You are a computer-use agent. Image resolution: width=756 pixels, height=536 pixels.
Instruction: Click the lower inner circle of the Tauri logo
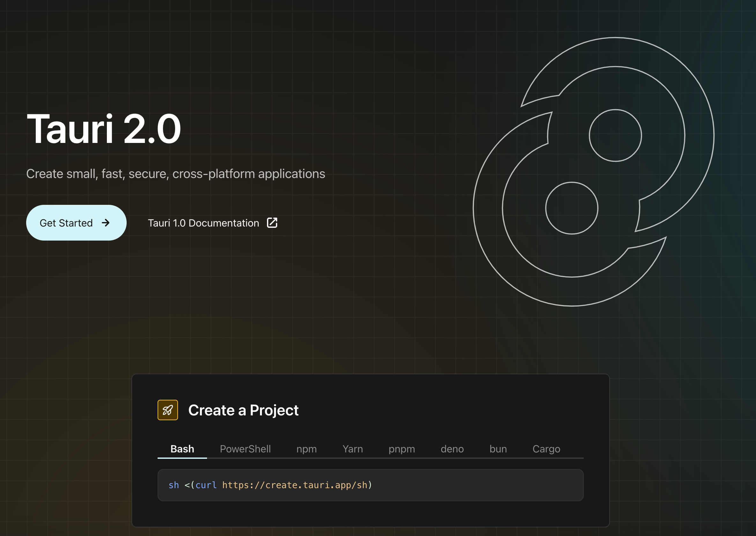pos(572,208)
